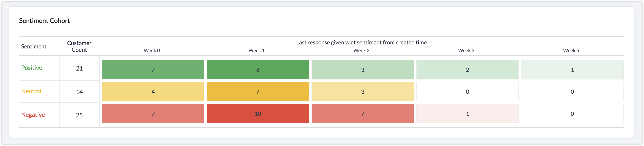Screen dimensions: 644x146
Task: Click the Positive customer count 21
Action: click(79, 68)
